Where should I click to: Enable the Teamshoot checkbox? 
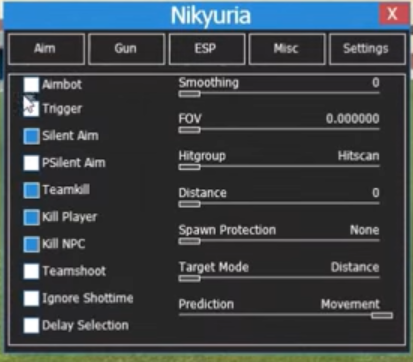point(31,271)
